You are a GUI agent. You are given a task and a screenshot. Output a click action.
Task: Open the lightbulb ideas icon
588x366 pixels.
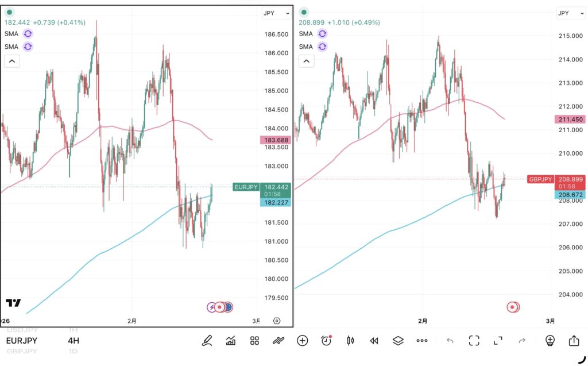tap(550, 341)
